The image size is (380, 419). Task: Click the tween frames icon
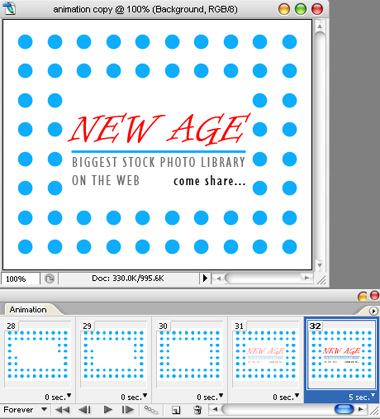(151, 409)
